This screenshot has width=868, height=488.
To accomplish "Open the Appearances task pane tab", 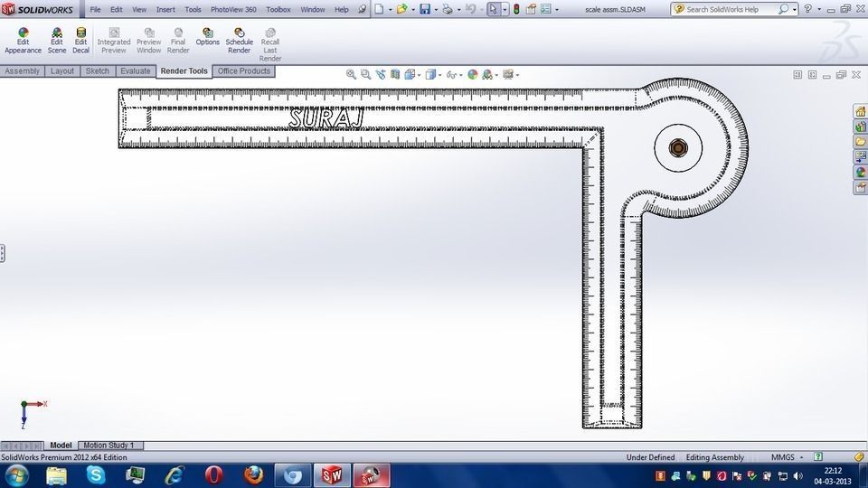I will click(x=860, y=172).
